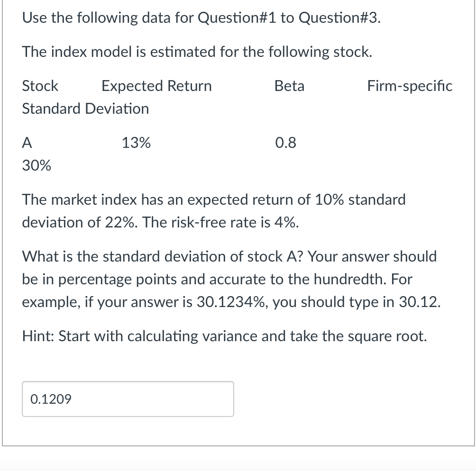Click the 0.8 beta value
Viewport: 476px width, 471px height.
[x=285, y=143]
